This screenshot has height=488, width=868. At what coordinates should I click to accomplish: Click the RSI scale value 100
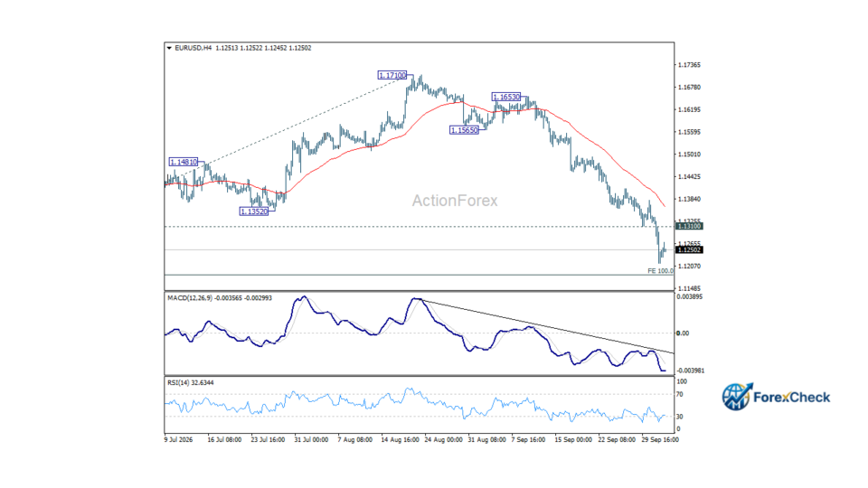point(682,381)
